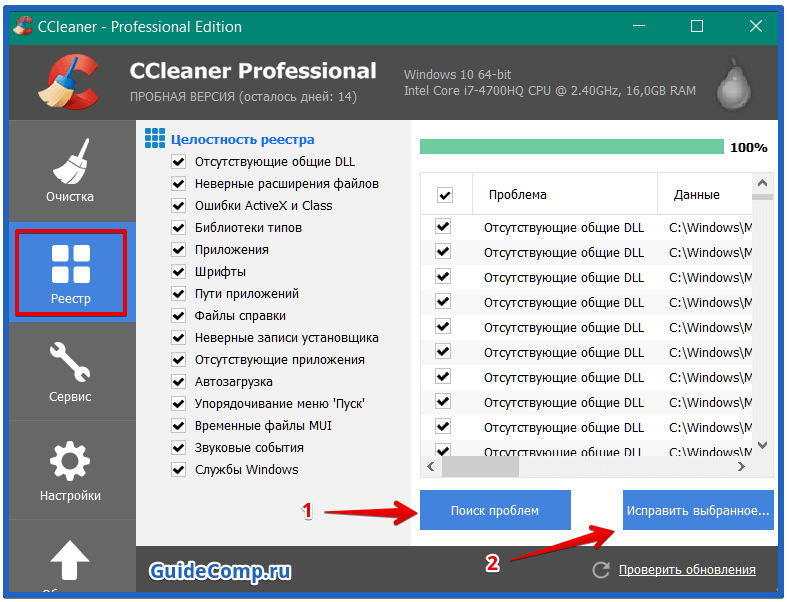
Task: Click the CCleaner logo in header
Action: (x=69, y=82)
